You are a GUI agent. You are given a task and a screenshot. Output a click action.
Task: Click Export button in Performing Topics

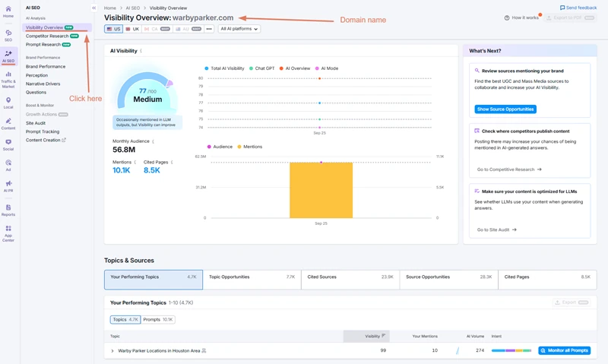[x=572, y=302]
